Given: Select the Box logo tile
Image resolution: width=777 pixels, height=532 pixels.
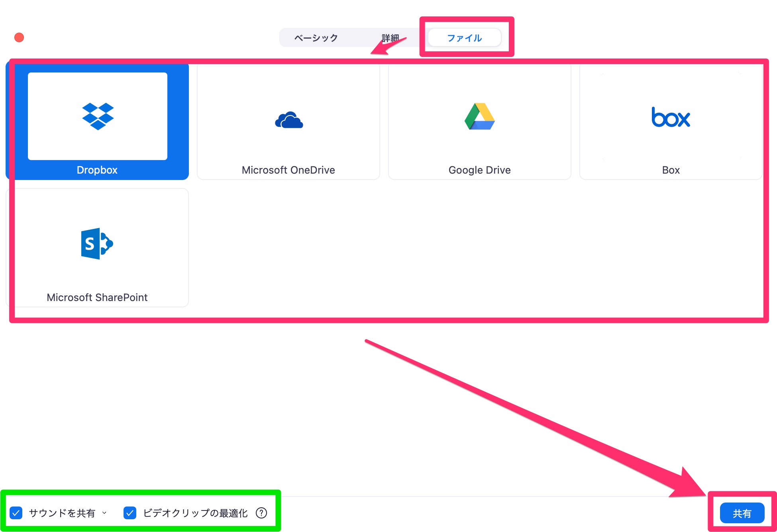Looking at the screenshot, I should (x=671, y=121).
